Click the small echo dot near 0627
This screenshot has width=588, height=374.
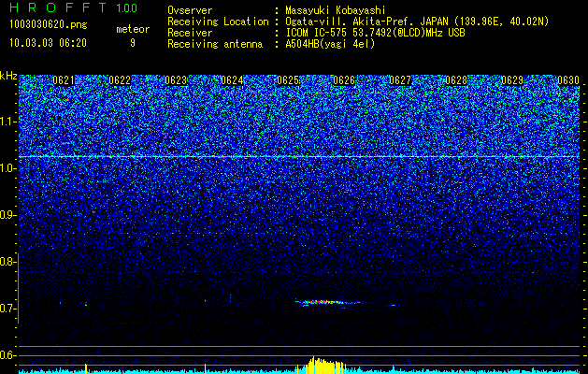(x=393, y=306)
